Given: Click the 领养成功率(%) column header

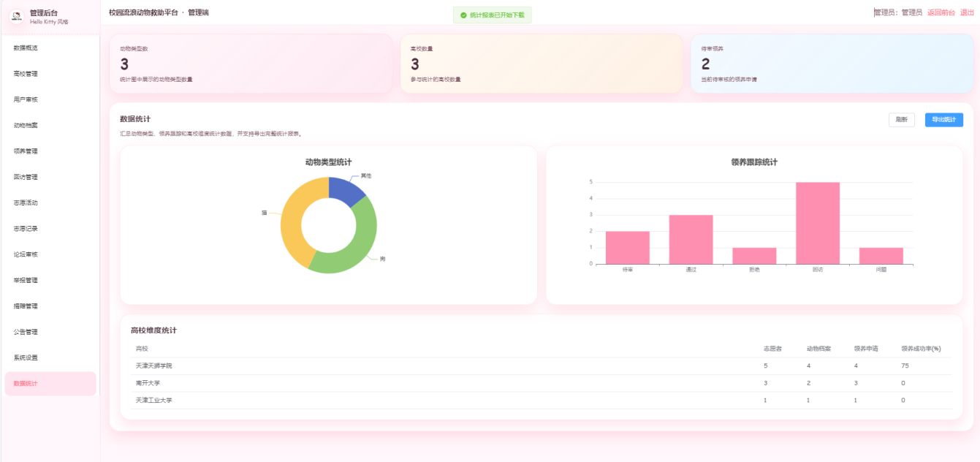Looking at the screenshot, I should (x=921, y=349).
